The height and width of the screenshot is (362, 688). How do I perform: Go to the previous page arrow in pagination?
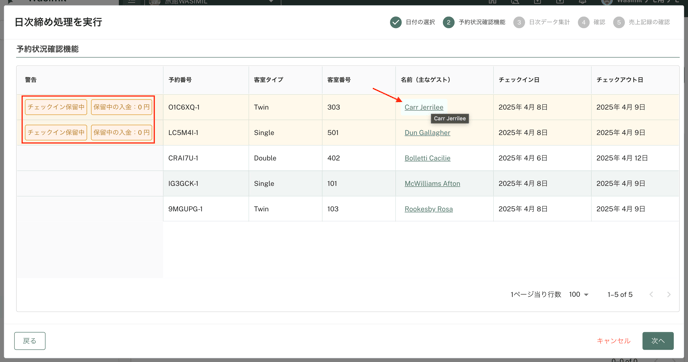[651, 294]
